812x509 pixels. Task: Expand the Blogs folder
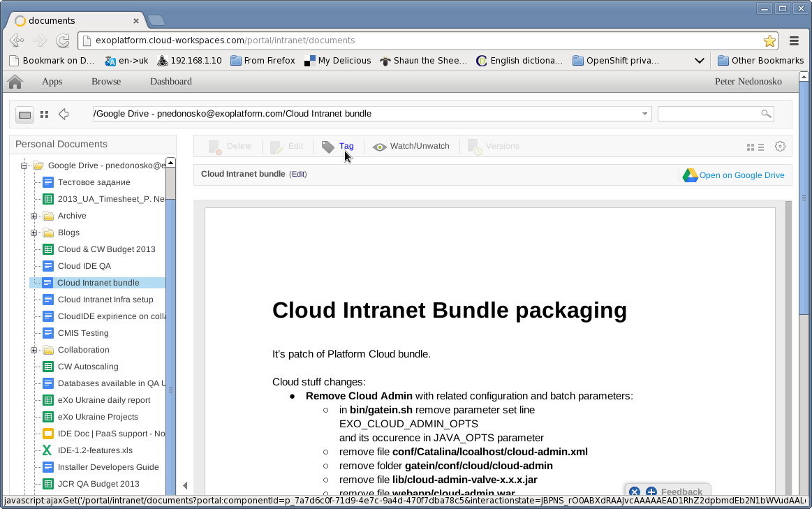34,233
